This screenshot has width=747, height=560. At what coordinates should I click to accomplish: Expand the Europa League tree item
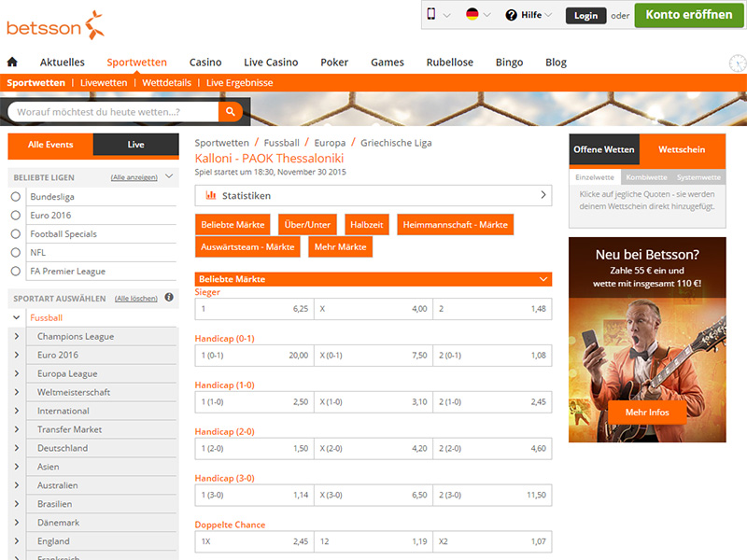(17, 373)
